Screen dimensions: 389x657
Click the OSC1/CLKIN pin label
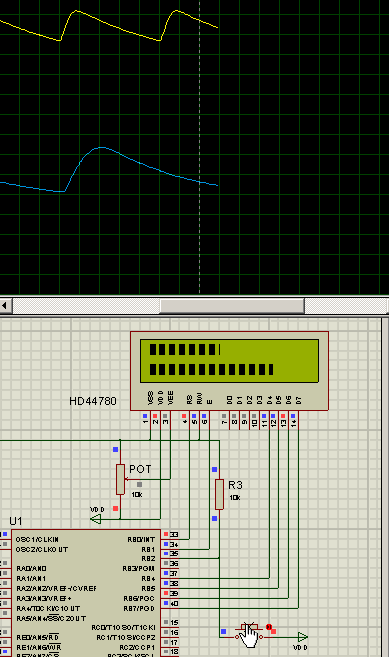point(37,539)
